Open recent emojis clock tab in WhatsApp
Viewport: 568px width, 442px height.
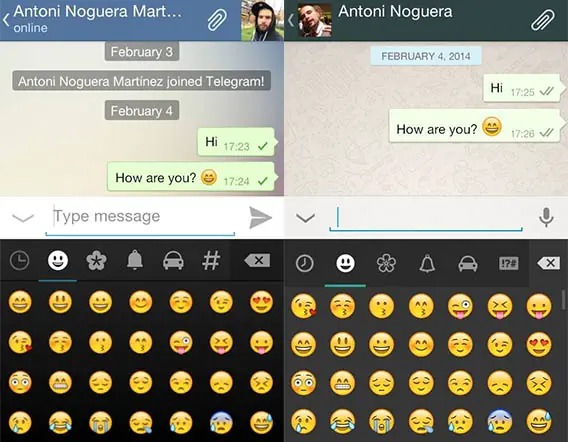coord(304,263)
